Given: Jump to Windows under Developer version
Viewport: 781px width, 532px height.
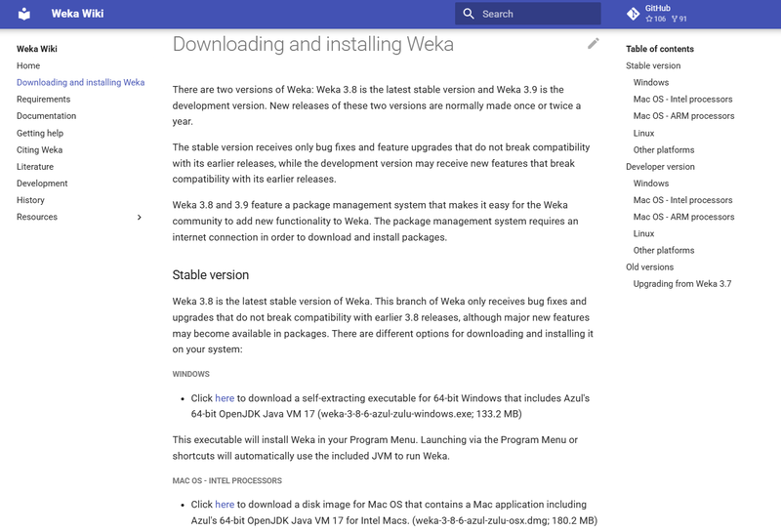Looking at the screenshot, I should pyautogui.click(x=651, y=184).
